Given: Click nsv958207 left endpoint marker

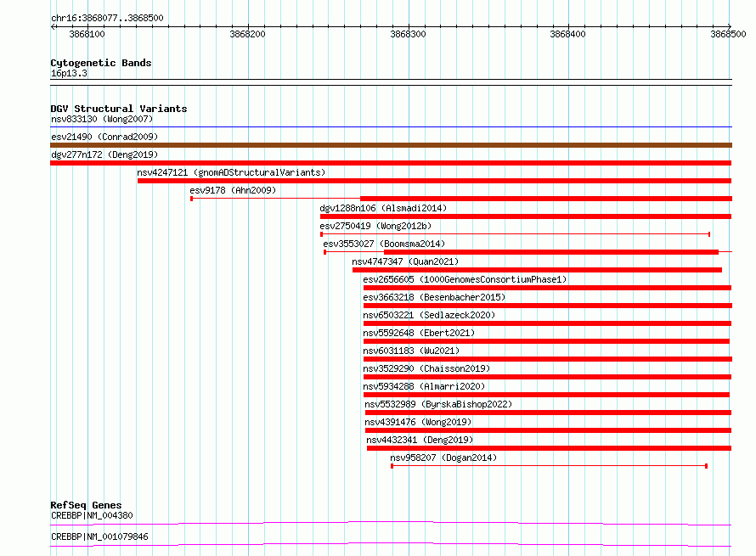Looking at the screenshot, I should (x=392, y=466).
